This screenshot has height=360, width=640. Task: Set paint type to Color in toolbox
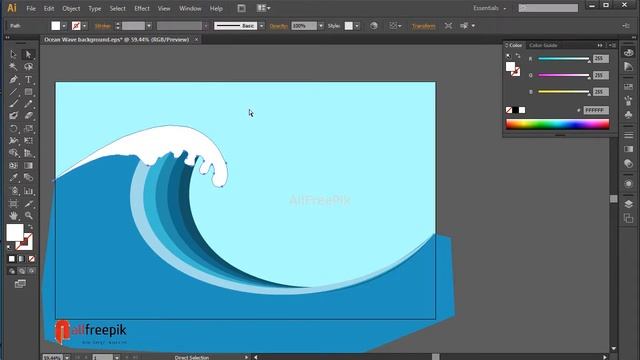coord(11,259)
